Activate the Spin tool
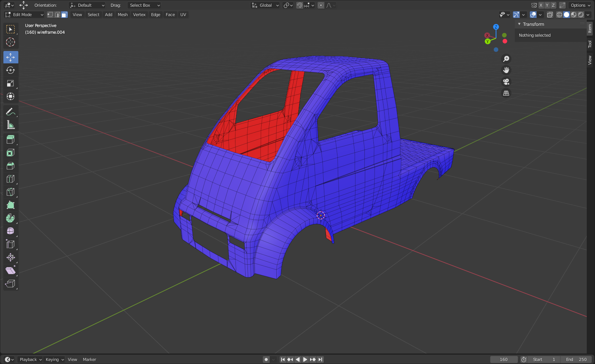595x364 pixels. point(10,218)
